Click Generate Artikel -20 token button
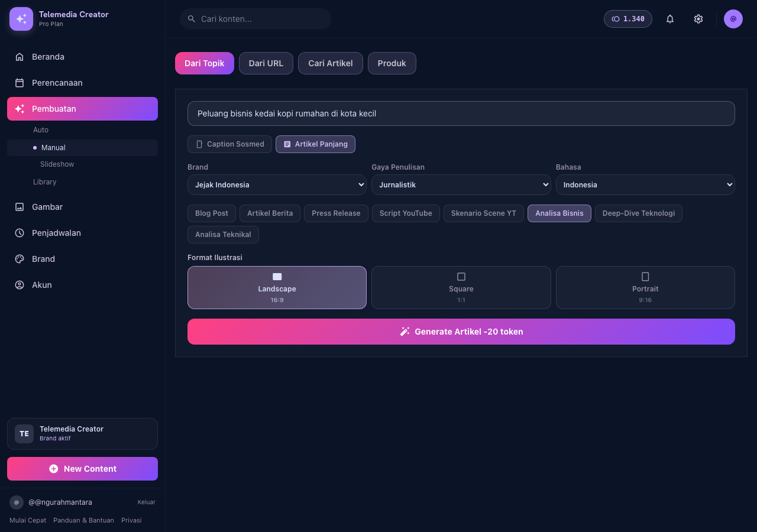757x532 pixels. pyautogui.click(x=461, y=332)
